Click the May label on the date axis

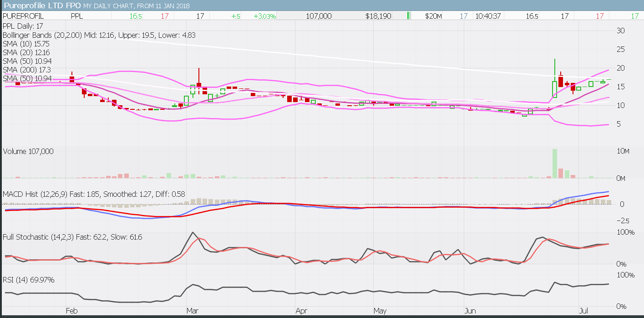pos(380,312)
